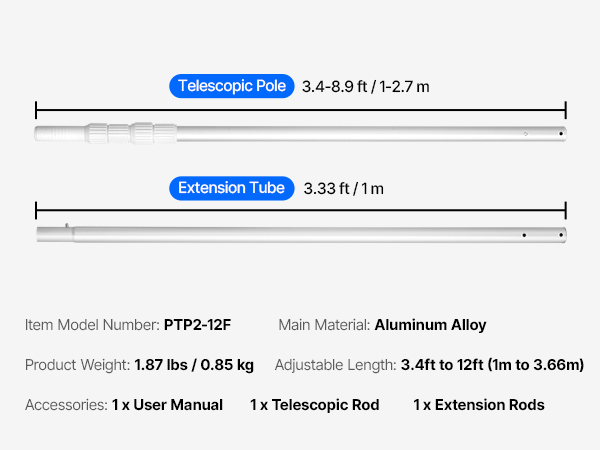
Task: Click the spring pin on the extension tube's left end
Action: [68, 227]
